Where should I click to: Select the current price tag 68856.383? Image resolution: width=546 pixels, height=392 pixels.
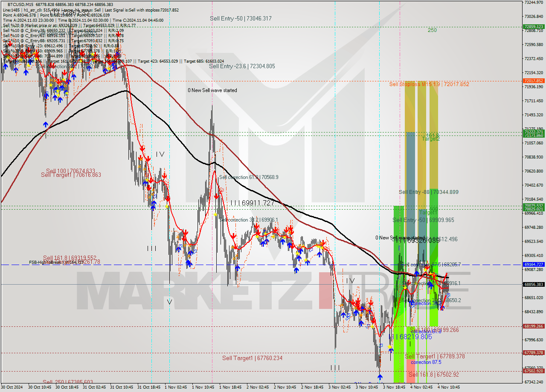(x=533, y=284)
